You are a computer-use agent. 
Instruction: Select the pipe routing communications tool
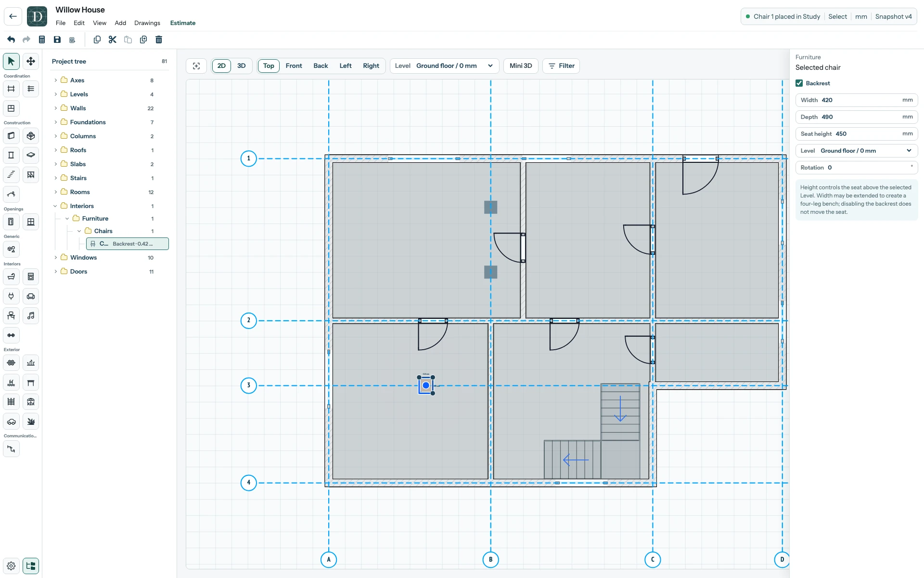(11, 449)
